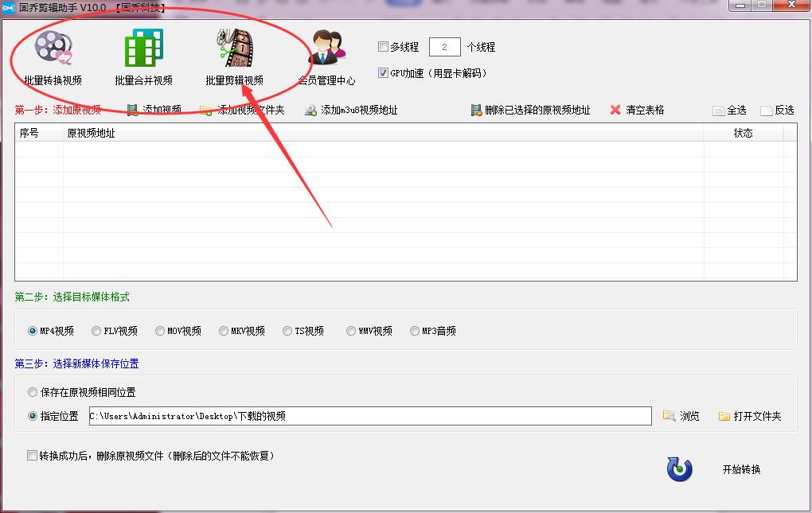
Task: Choose MKV视频 as target format
Action: point(224,330)
